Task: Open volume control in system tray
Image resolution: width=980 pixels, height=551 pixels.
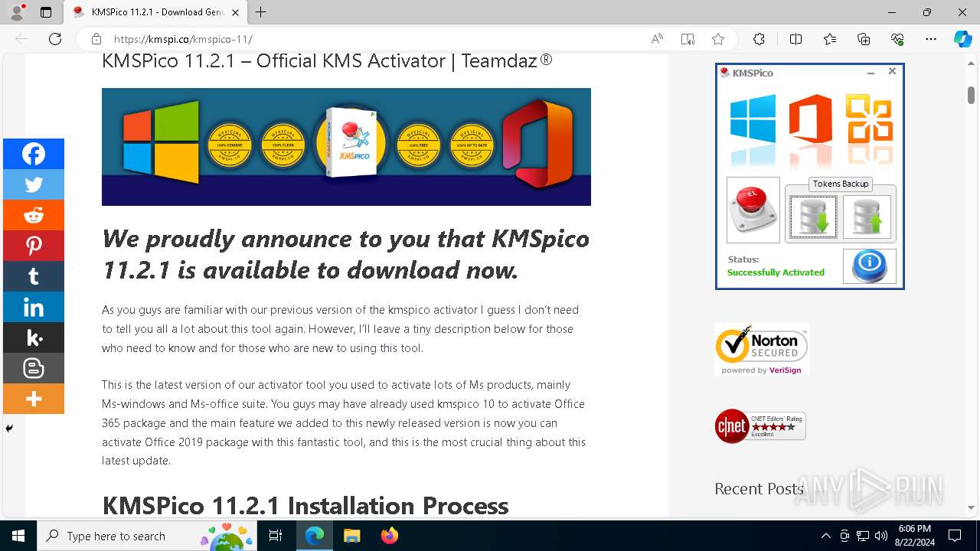Action: pyautogui.click(x=881, y=536)
